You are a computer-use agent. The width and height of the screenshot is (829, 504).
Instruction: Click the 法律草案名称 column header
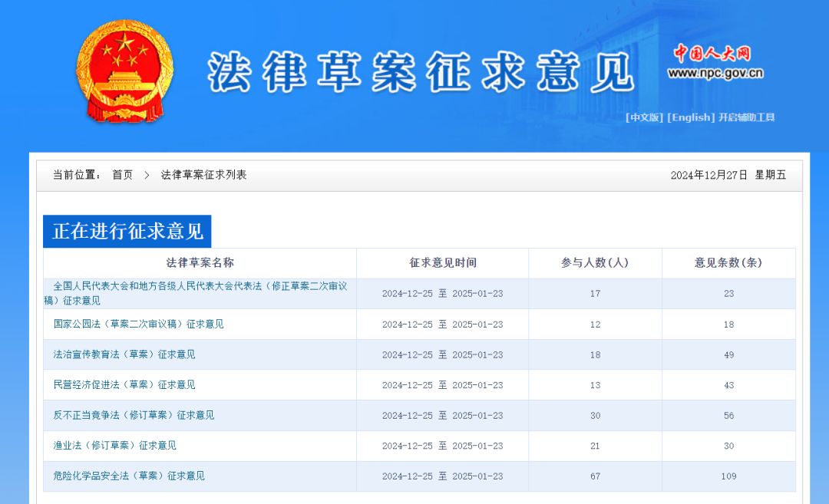coord(200,263)
